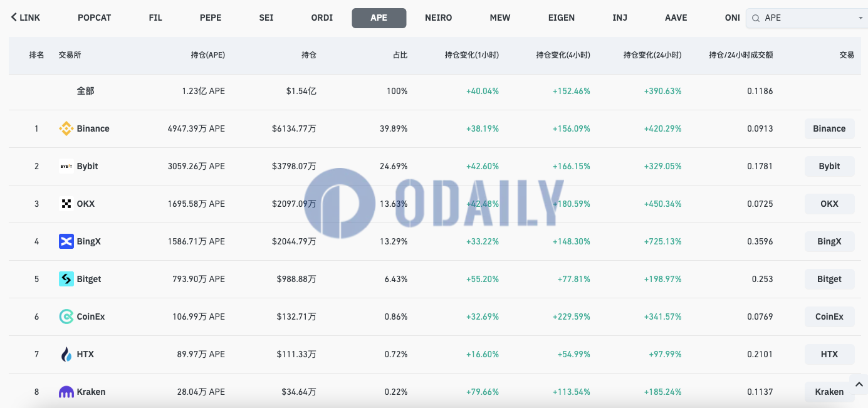Click the 1.23亿 APE total holdings value
The image size is (868, 408).
click(x=203, y=91)
